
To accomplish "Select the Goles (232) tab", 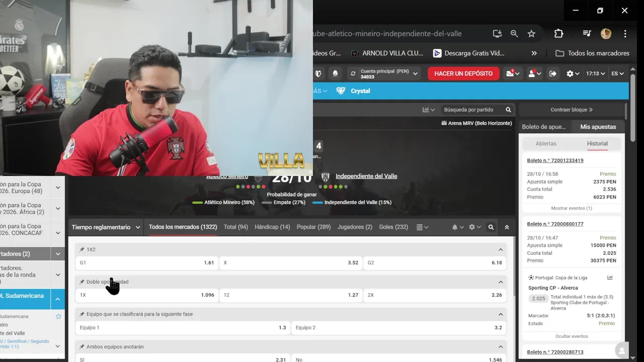I will point(393,227).
